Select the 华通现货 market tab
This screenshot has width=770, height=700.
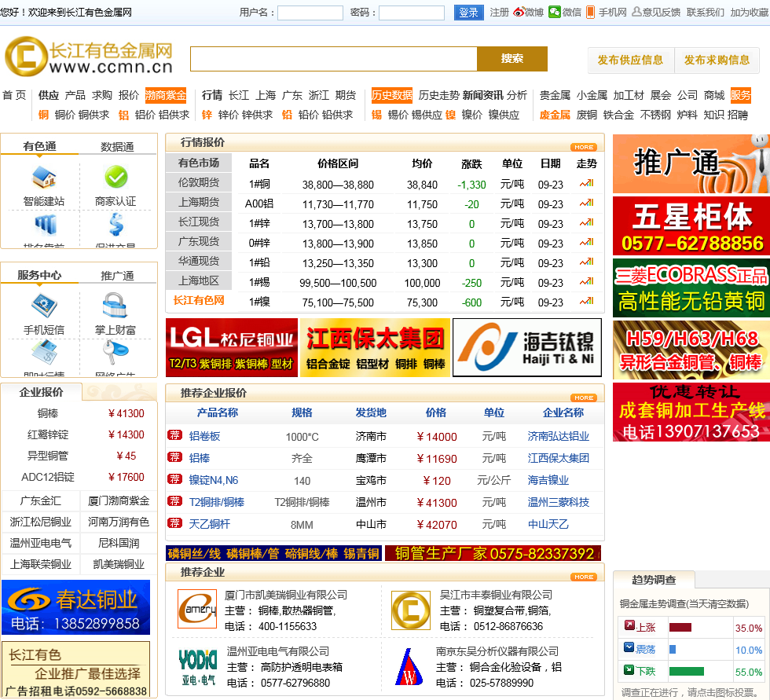tap(198, 261)
